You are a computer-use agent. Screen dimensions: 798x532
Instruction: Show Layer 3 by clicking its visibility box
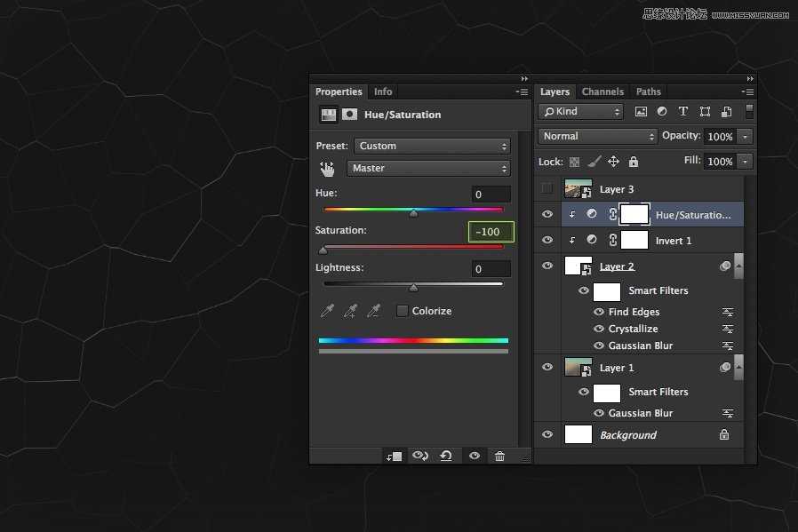click(x=547, y=188)
